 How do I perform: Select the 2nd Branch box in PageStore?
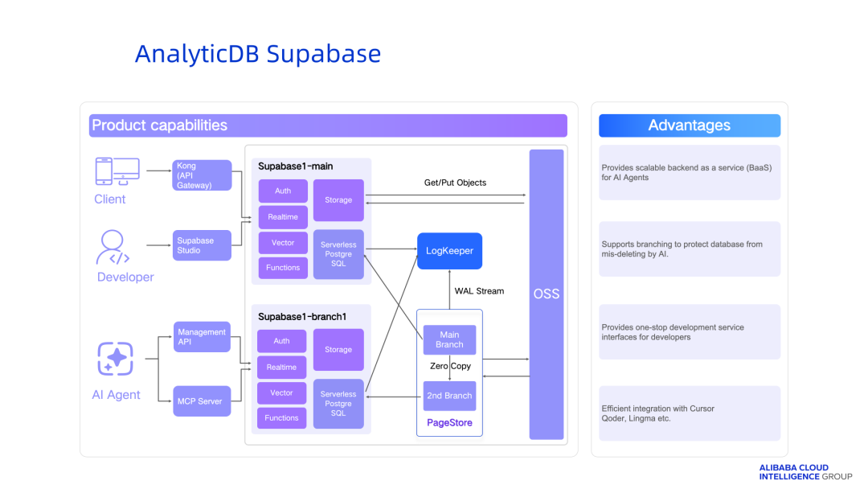(x=449, y=396)
